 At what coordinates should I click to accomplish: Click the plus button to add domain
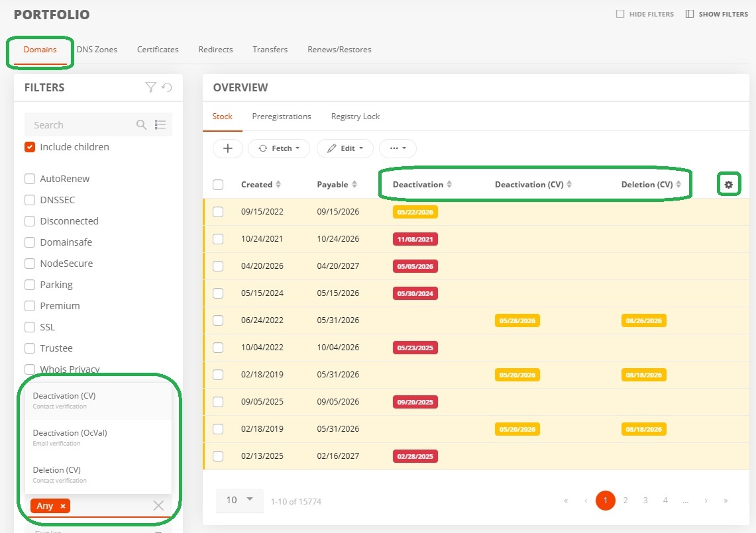227,148
